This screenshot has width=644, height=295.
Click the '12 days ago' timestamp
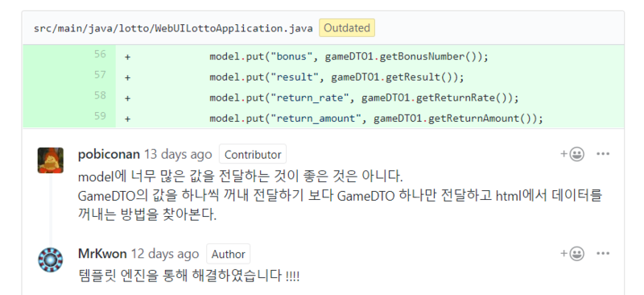pyautogui.click(x=165, y=254)
